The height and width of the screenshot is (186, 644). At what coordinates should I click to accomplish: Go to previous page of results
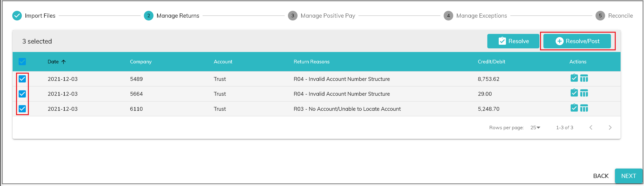[591, 128]
